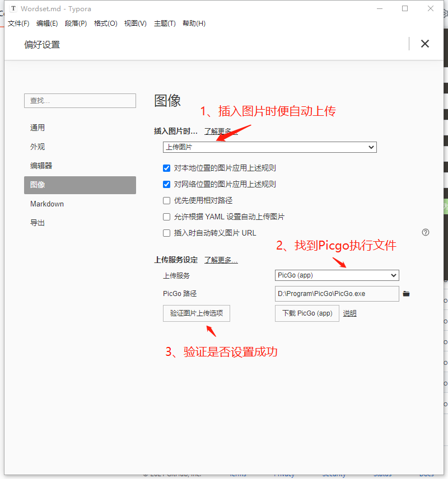448x479 pixels.
Task: Open 编辑(E) menu
Action: [x=47, y=24]
